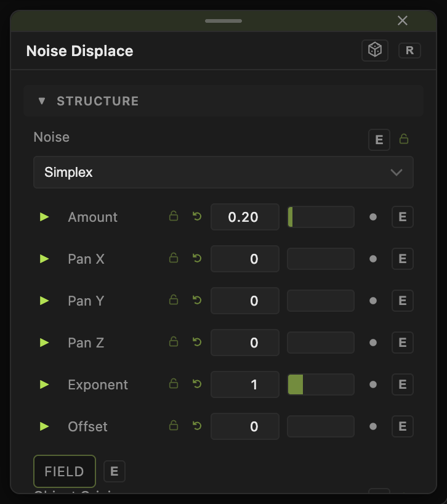The height and width of the screenshot is (504, 447).
Task: Reset the Amount value with undo arrow
Action: point(197,216)
